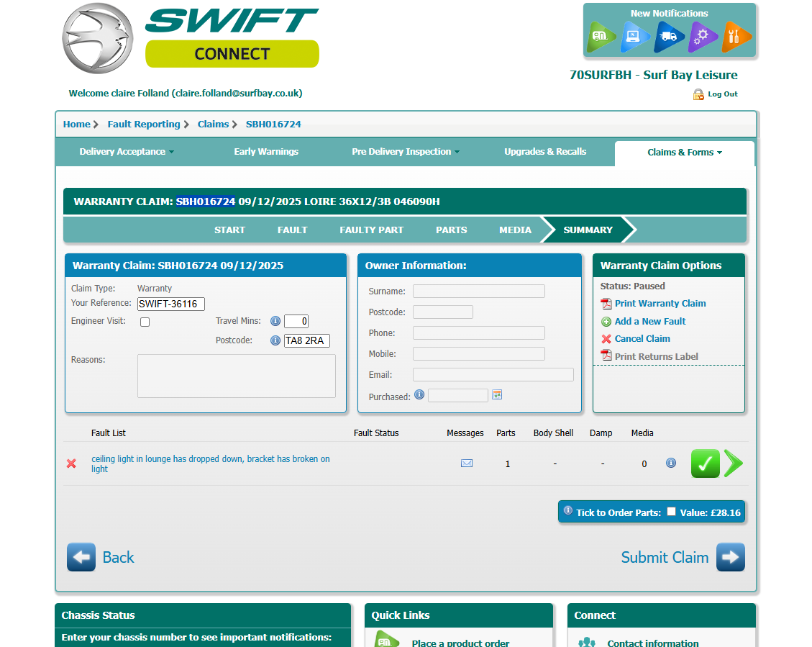Open the Early Warnings tab
Image resolution: width=812 pixels, height=647 pixels.
(x=266, y=152)
